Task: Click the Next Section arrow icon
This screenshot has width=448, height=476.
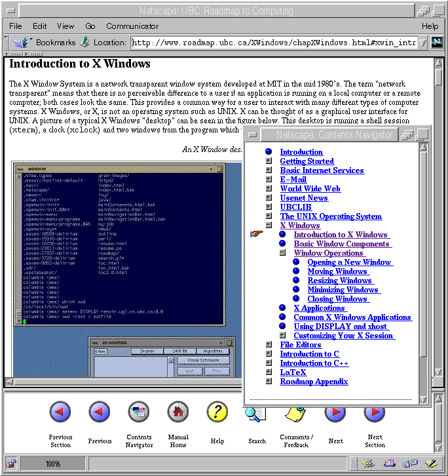Action: 375,414
